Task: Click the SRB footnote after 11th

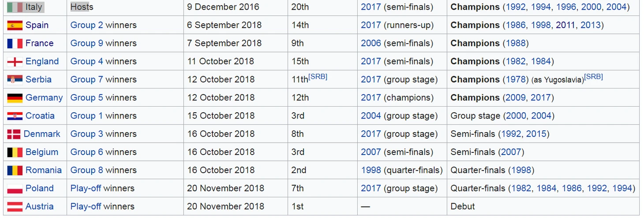Action: click(x=318, y=77)
